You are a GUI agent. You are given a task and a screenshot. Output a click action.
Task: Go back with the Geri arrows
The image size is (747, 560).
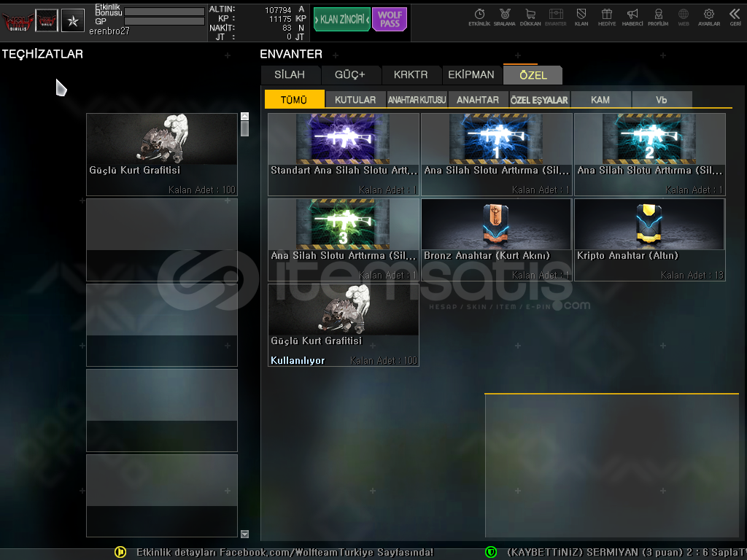[735, 16]
